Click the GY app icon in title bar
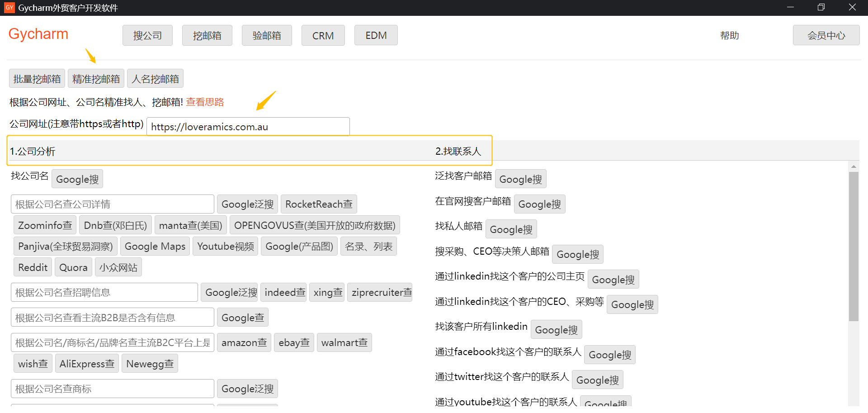 [x=9, y=8]
